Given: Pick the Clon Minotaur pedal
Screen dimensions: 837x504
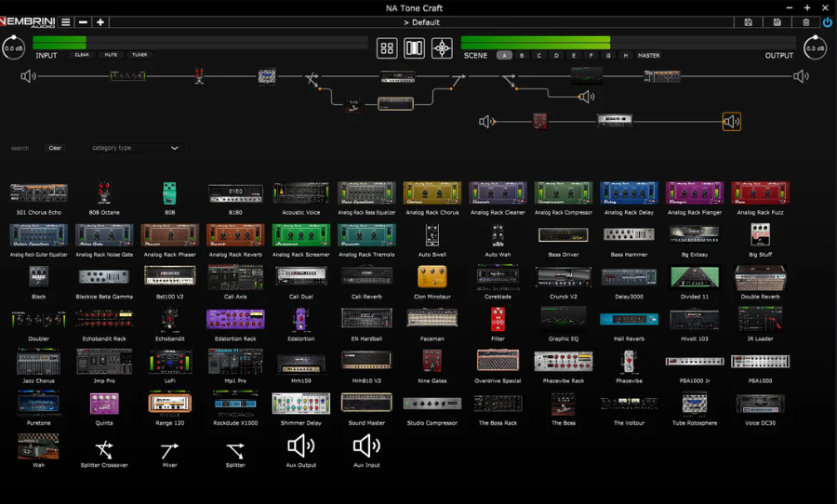Looking at the screenshot, I should point(432,277).
